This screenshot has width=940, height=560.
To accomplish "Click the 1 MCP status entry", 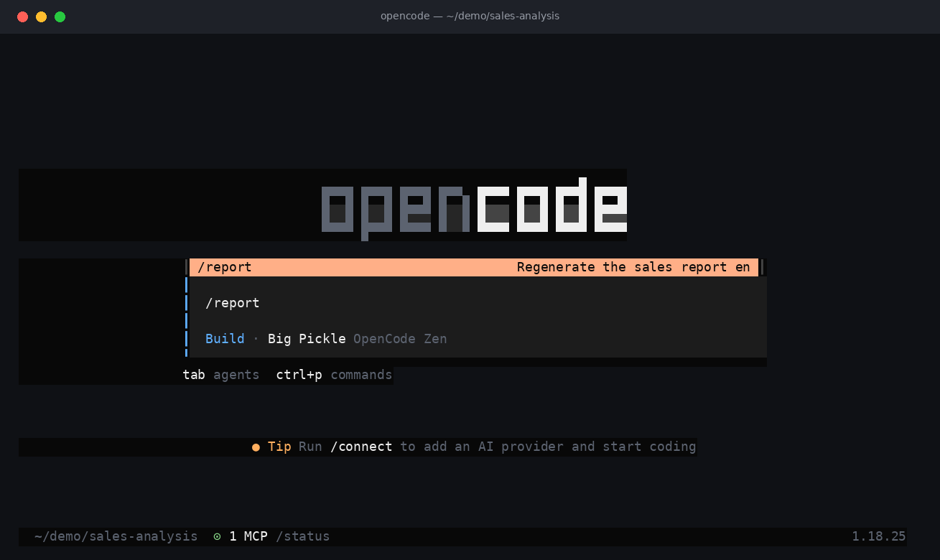I will [248, 536].
